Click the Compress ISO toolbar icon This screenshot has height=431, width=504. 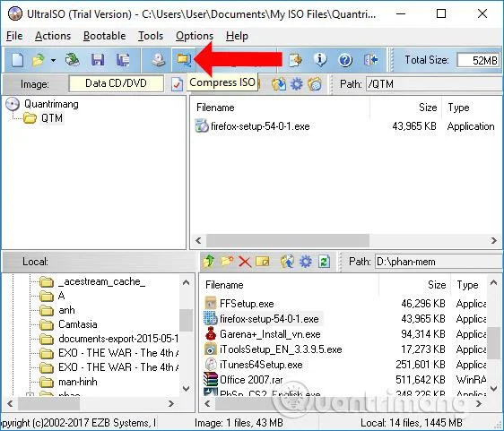184,60
